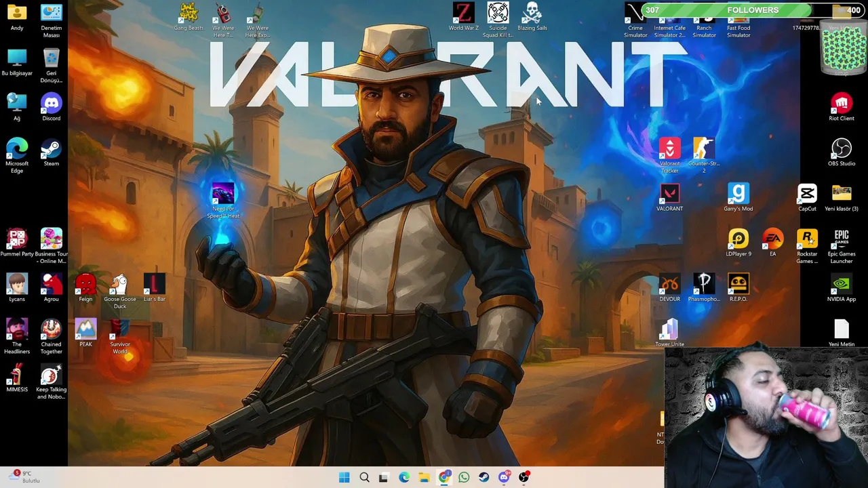Select the NVIDIA App icon

(x=842, y=288)
